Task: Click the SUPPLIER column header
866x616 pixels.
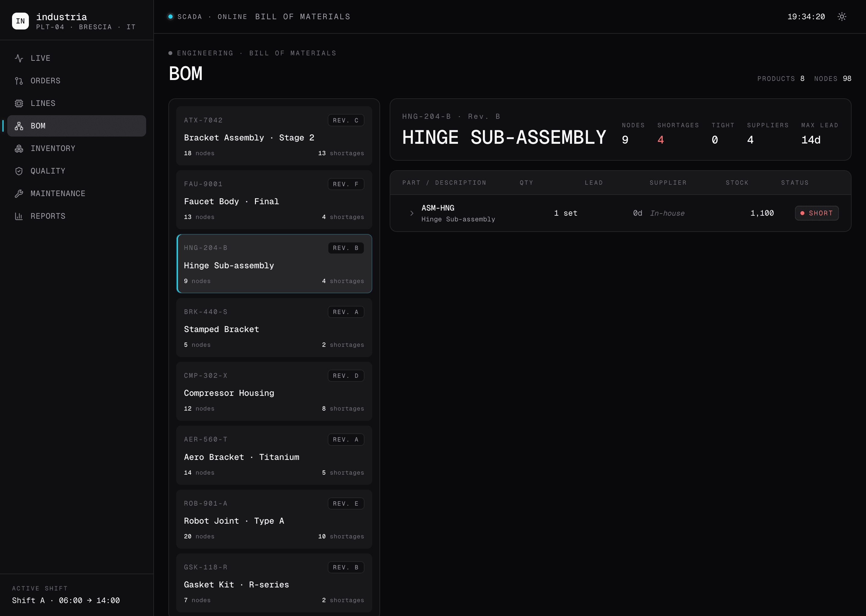Action: pos(668,183)
